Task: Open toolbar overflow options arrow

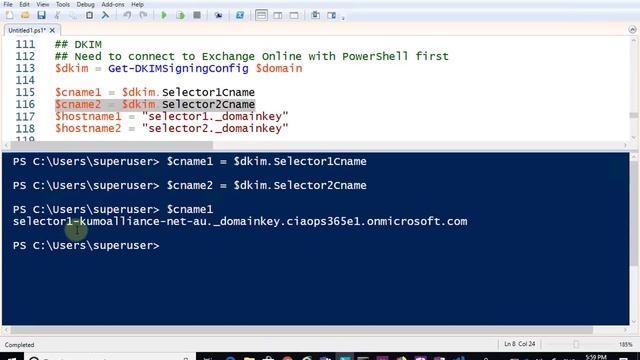Action: click(x=343, y=18)
